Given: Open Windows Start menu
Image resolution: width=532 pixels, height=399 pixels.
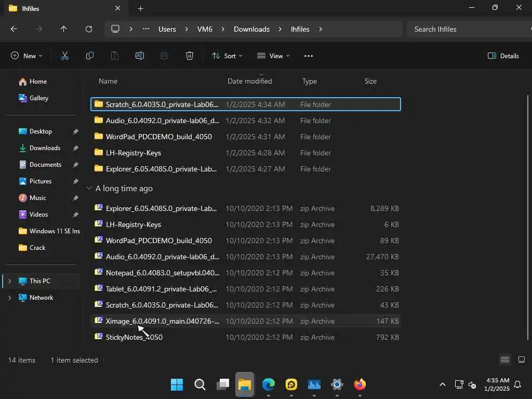Looking at the screenshot, I should coord(177,384).
